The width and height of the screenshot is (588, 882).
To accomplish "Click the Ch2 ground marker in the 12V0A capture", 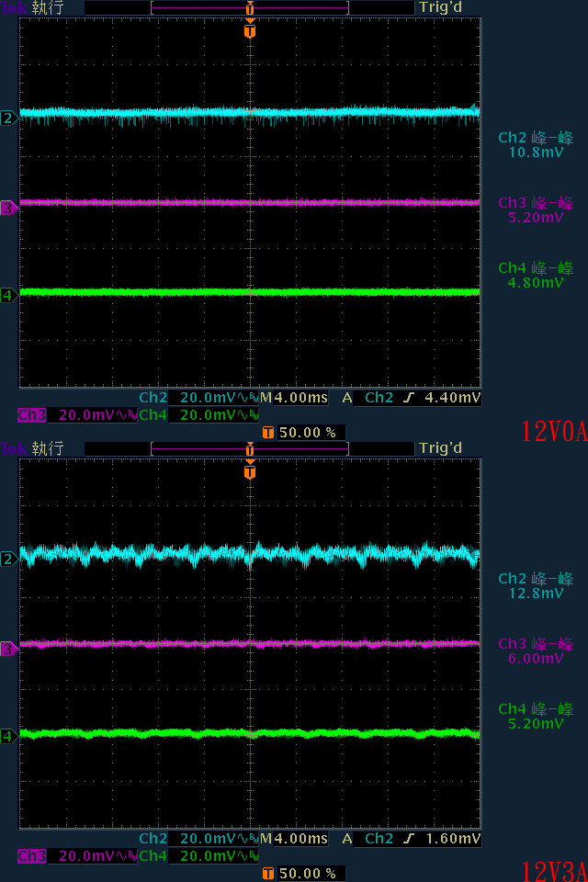I will coord(8,119).
